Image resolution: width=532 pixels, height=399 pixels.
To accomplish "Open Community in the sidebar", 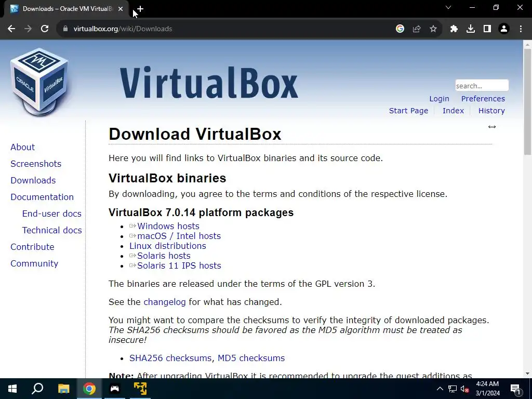I will 34,263.
